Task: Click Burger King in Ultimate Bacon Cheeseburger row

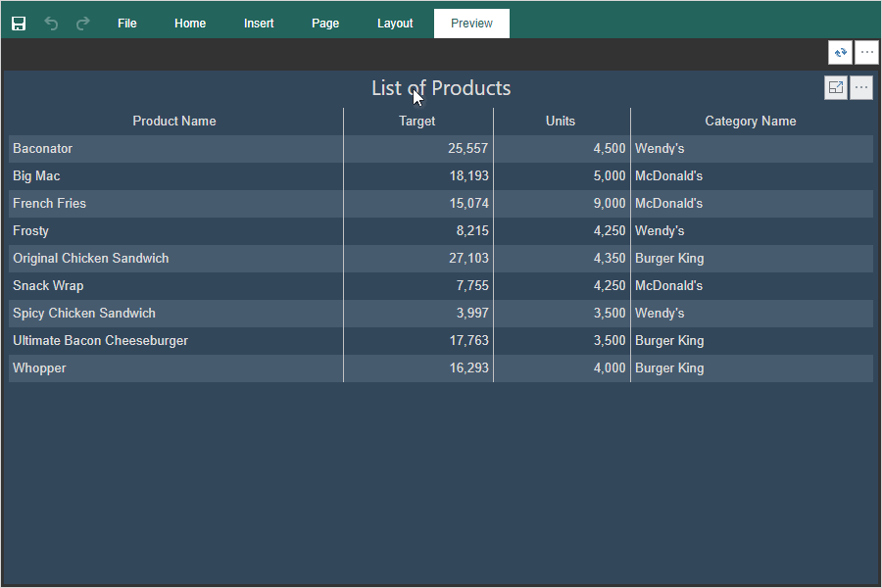Action: 669,340
